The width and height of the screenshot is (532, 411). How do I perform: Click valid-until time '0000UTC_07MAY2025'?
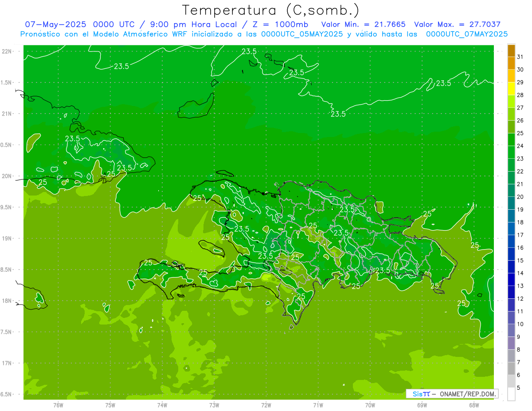point(467,34)
